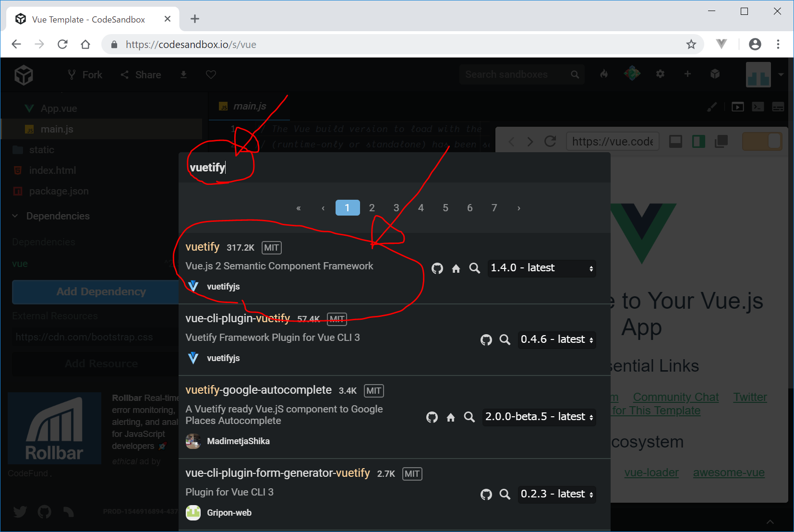Screen dimensions: 794x532
Task: Go to previous results page arrow
Action: pos(323,208)
